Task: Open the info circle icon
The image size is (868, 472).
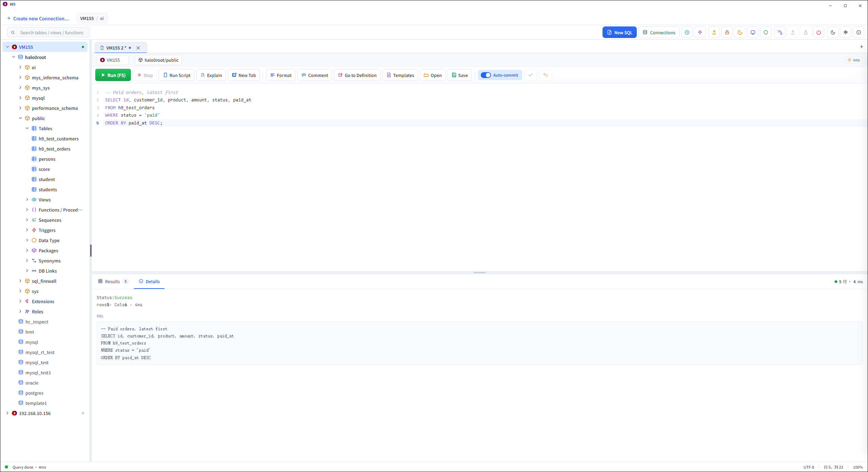Action: point(859,33)
